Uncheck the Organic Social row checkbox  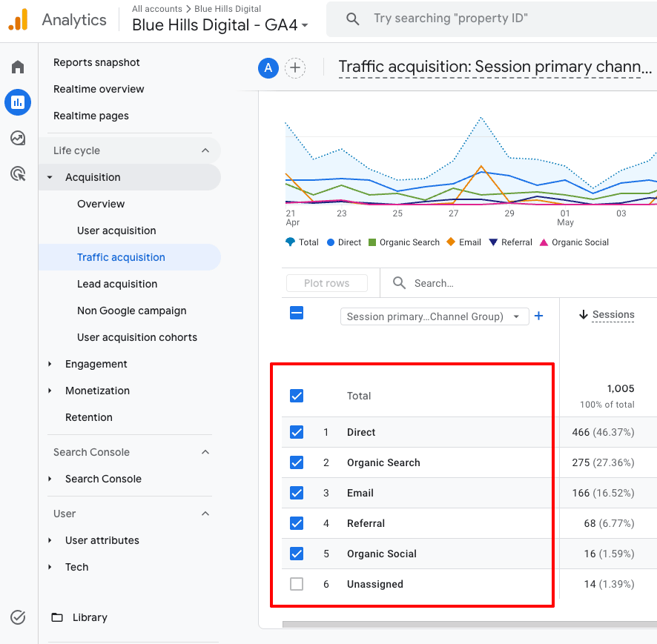point(297,554)
